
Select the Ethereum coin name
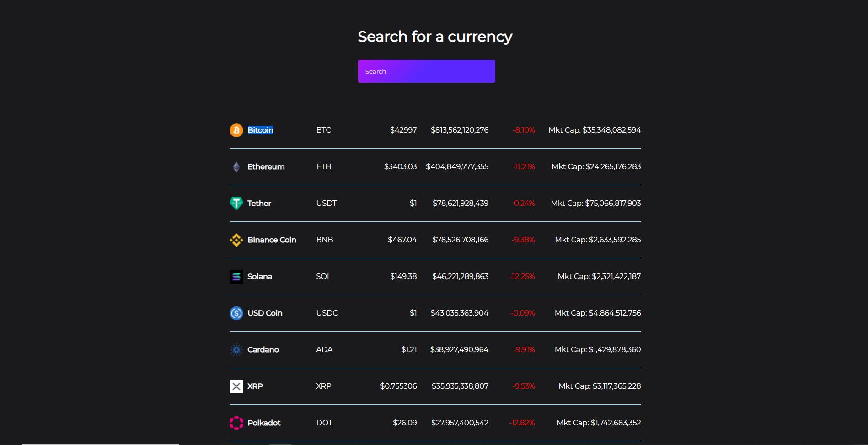coord(266,167)
